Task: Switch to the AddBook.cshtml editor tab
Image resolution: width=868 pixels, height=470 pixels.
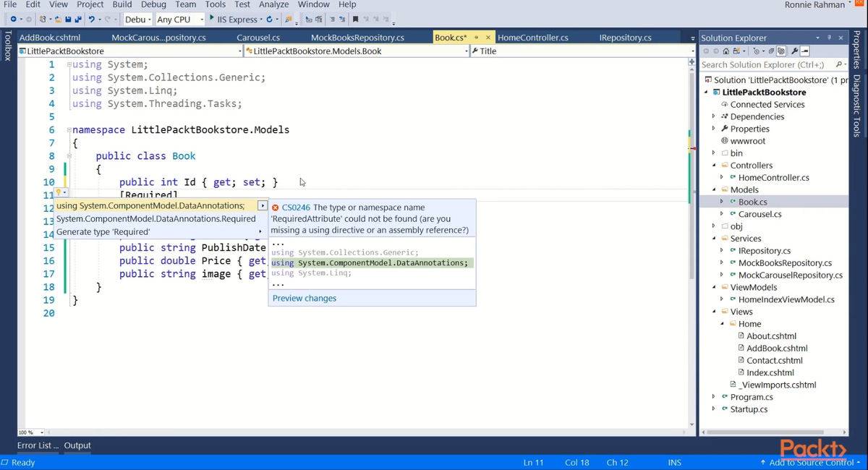Action: (50, 38)
